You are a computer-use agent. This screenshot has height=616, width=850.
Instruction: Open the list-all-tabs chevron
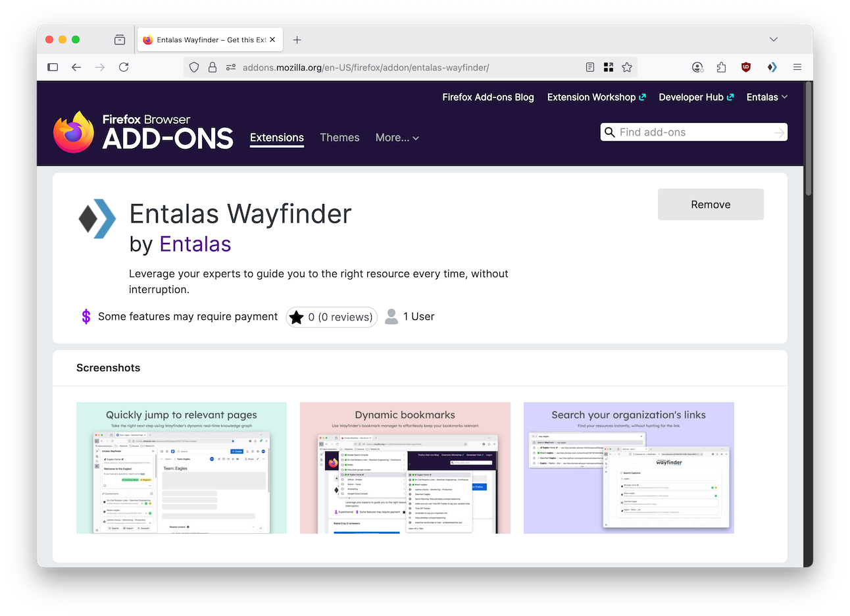coord(774,39)
